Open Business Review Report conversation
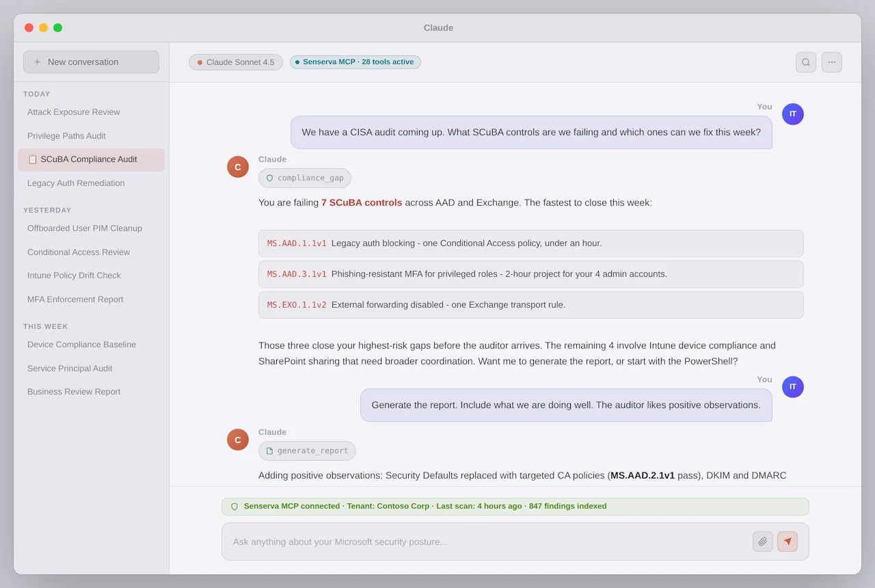The height and width of the screenshot is (588, 875). click(91, 392)
